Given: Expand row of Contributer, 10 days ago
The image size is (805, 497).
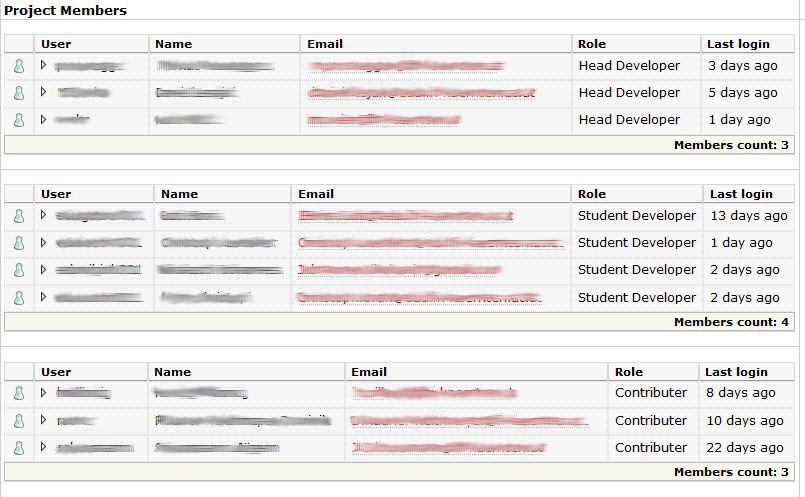Looking at the screenshot, I should click(43, 419).
